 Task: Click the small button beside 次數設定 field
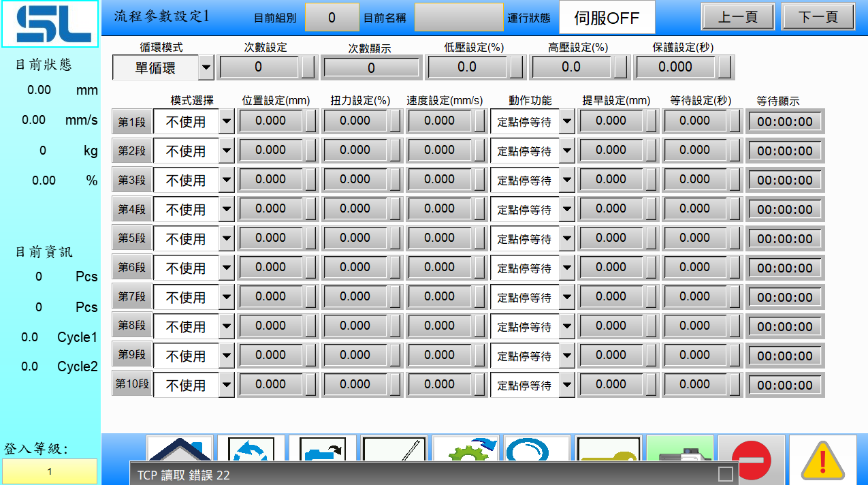point(309,67)
